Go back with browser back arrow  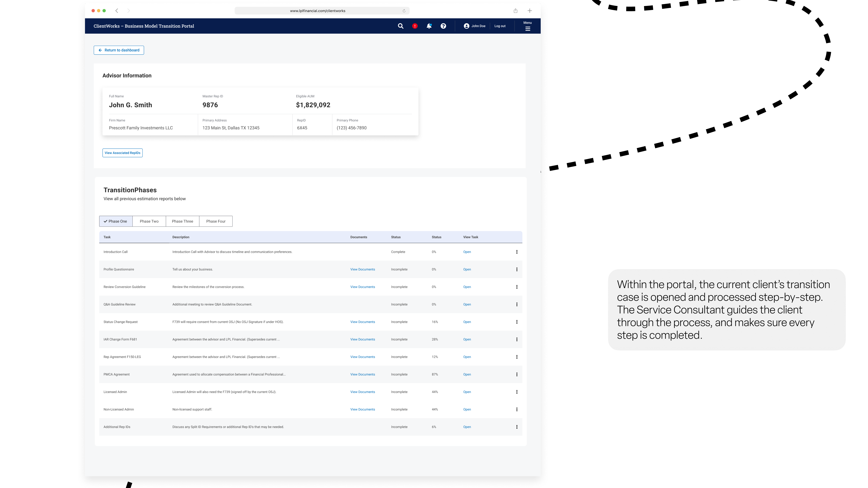[x=117, y=11]
